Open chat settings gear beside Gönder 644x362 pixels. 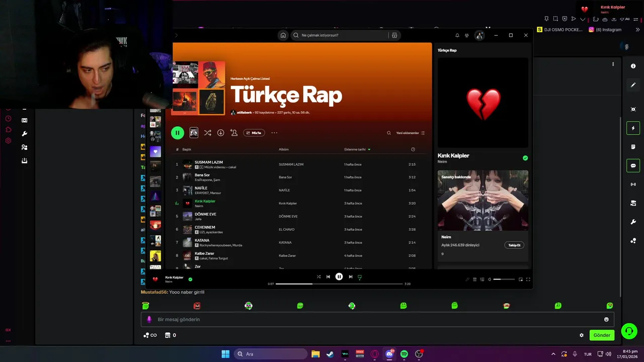click(582, 335)
